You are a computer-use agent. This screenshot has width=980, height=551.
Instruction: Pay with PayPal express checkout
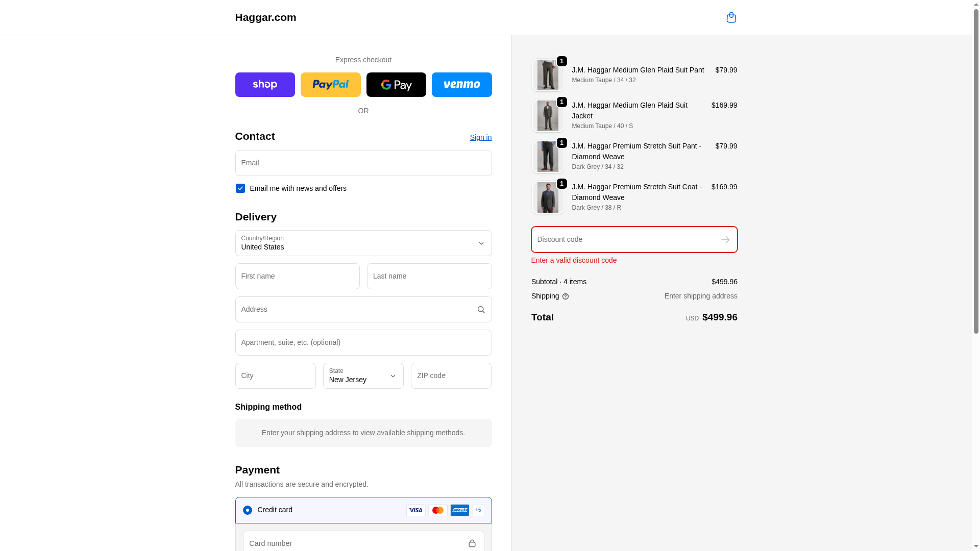tap(330, 85)
